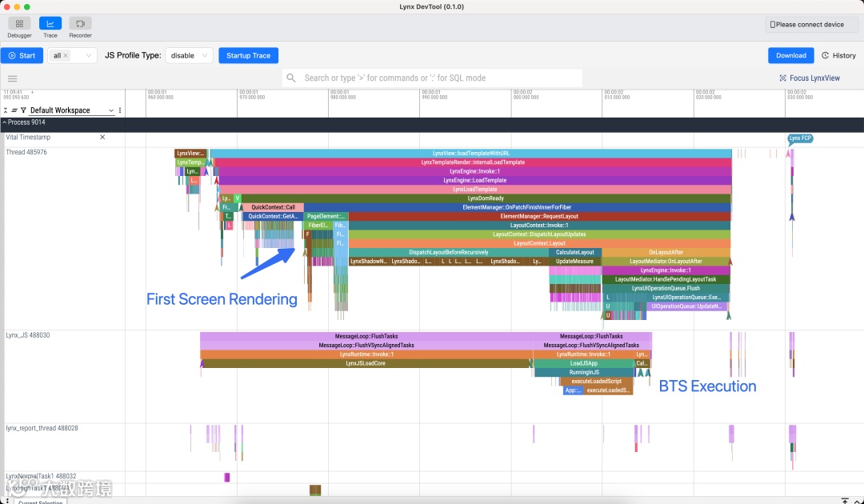
Task: Click Please connect device selector
Action: pos(810,24)
